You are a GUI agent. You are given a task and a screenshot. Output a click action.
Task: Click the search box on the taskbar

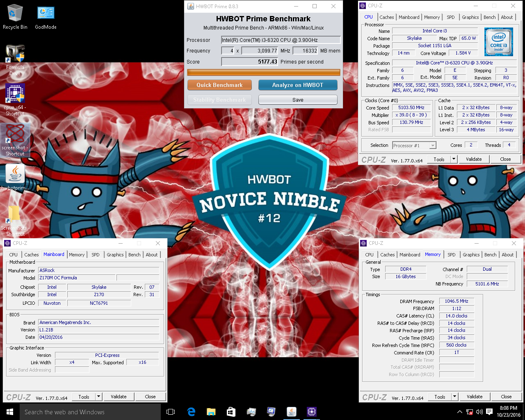tap(90, 412)
